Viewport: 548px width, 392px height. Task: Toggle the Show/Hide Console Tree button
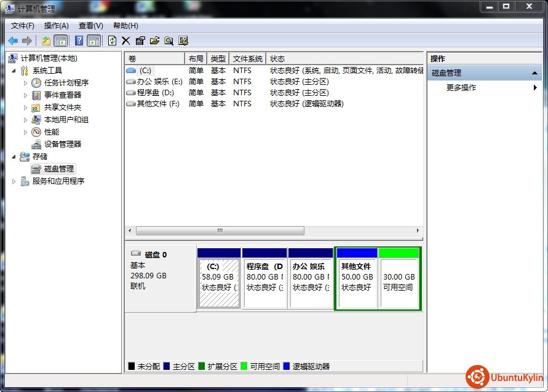point(60,41)
